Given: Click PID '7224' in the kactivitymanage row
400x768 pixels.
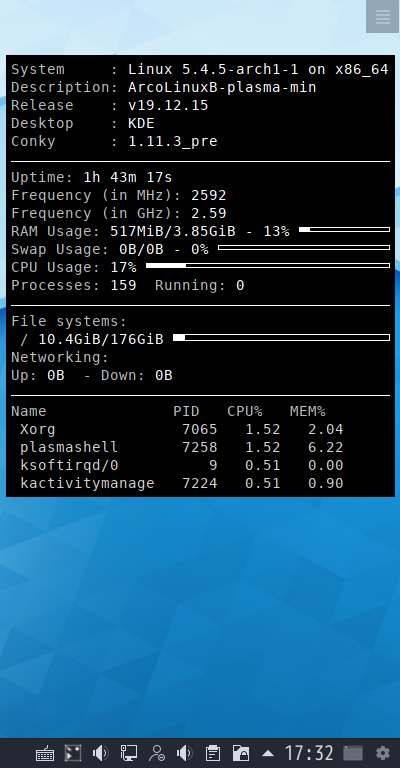Looking at the screenshot, I should tap(199, 483).
